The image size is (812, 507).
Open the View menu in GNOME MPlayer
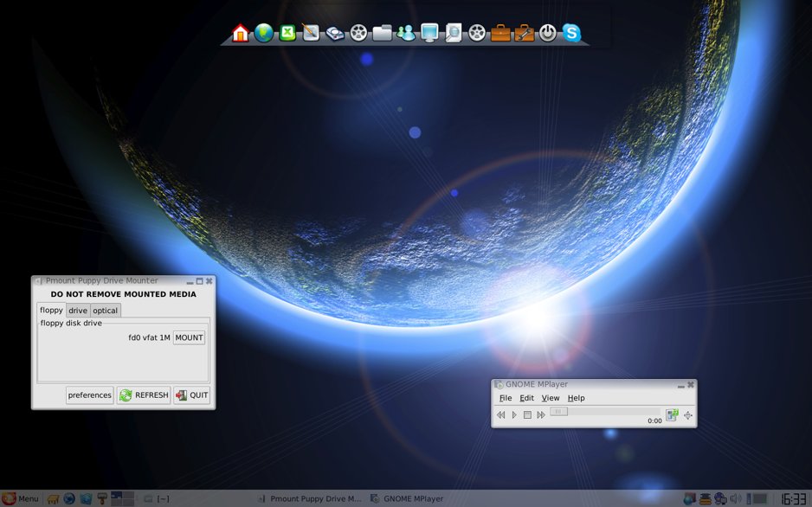[x=551, y=398]
